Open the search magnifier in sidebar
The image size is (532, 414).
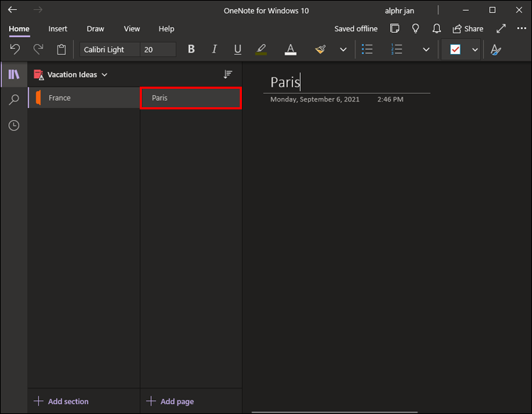[x=13, y=100]
